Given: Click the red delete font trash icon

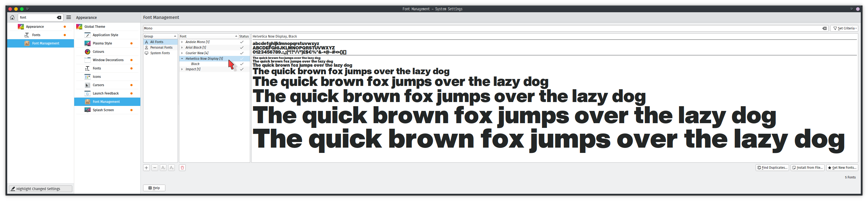Looking at the screenshot, I should [x=182, y=168].
